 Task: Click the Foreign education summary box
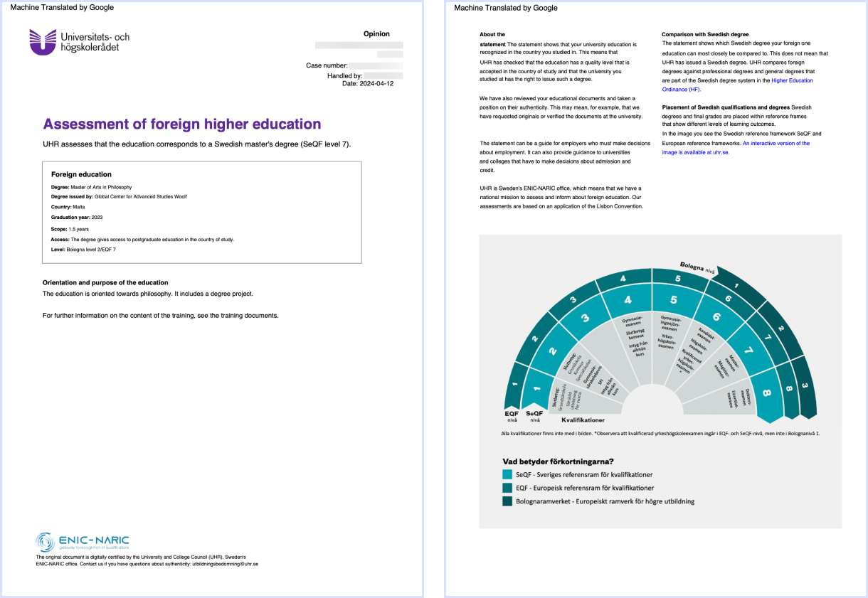(202, 212)
